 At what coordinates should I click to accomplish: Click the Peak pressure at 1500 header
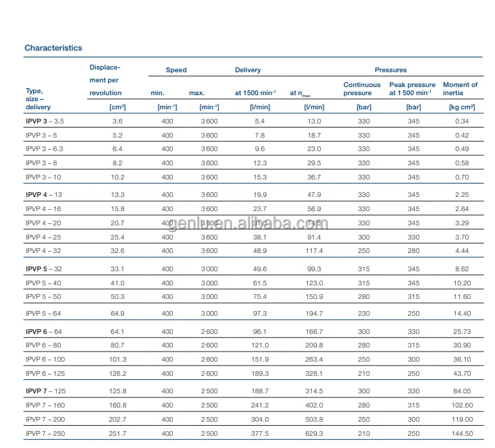pos(413,89)
